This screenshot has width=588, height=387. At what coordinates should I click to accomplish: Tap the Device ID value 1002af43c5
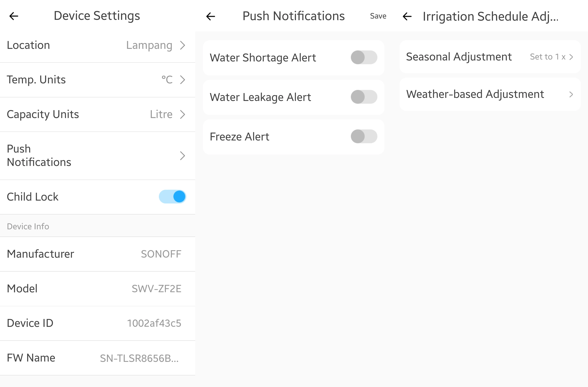pyautogui.click(x=154, y=323)
